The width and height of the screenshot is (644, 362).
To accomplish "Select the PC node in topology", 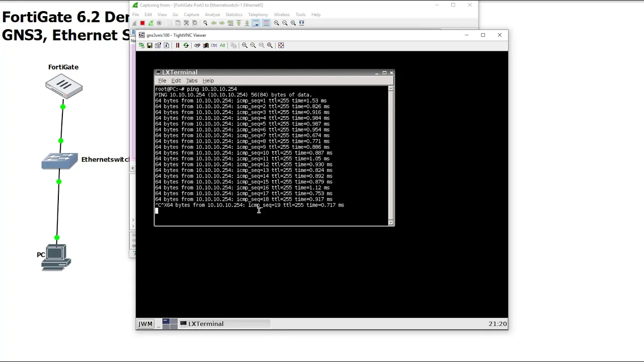I will click(x=56, y=257).
